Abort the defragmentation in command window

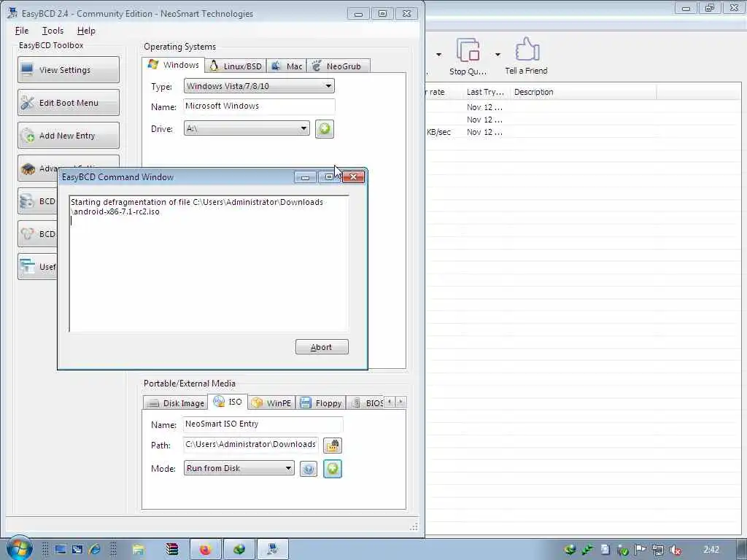322,346
